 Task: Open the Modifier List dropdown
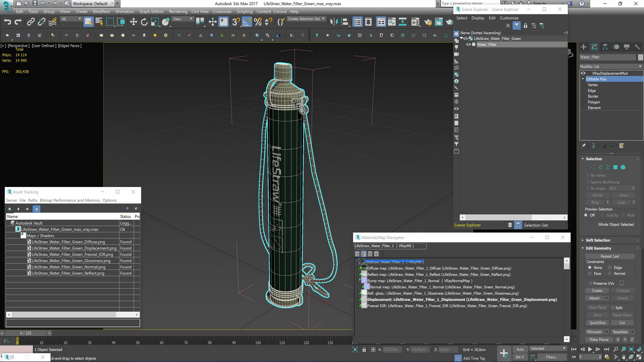click(611, 66)
